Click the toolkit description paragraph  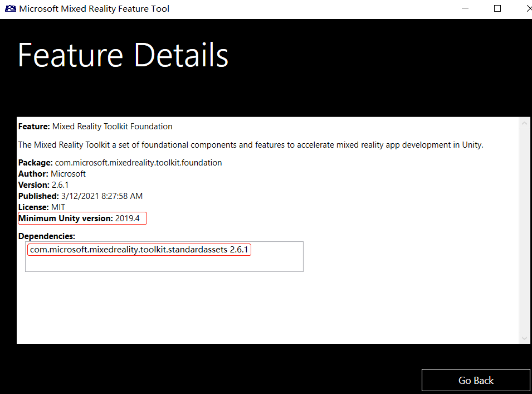click(251, 145)
